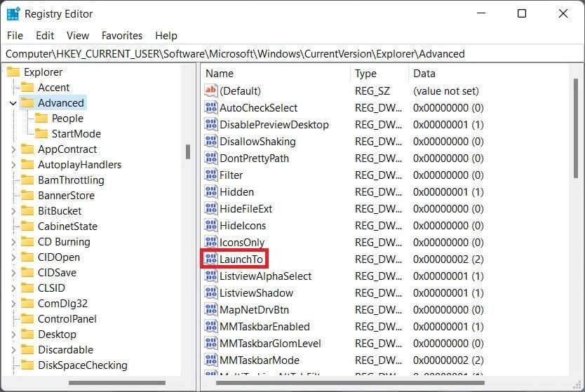Click the registry path address bar
585x392 pixels.
point(292,54)
